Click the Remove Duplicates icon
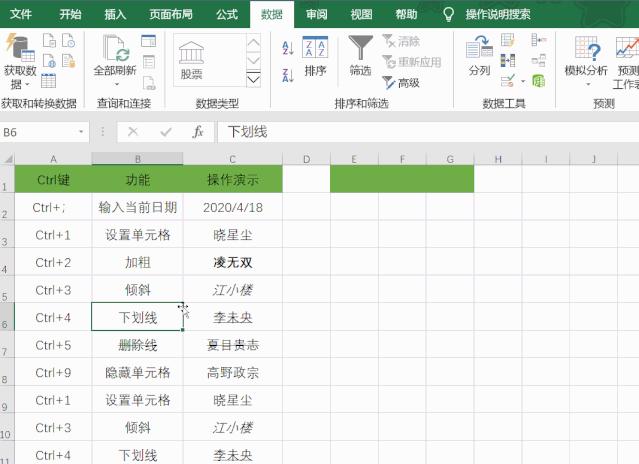The image size is (639, 464). [508, 61]
